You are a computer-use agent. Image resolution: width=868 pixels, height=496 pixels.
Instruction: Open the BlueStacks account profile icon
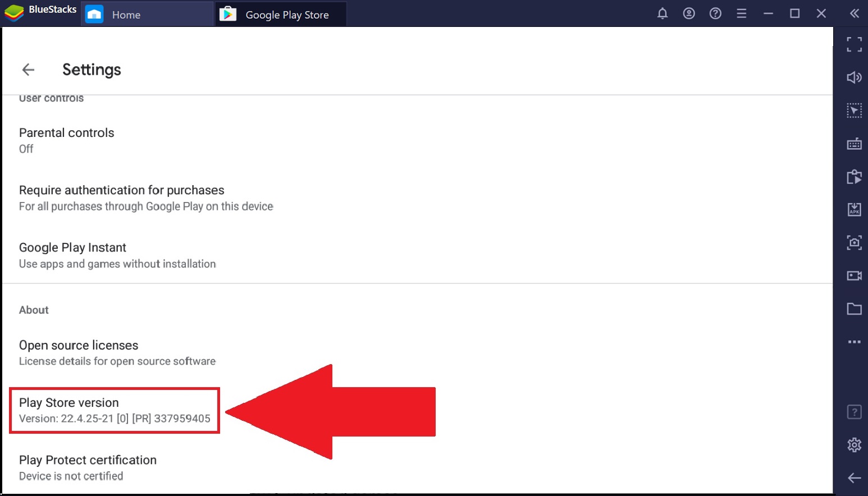click(689, 13)
